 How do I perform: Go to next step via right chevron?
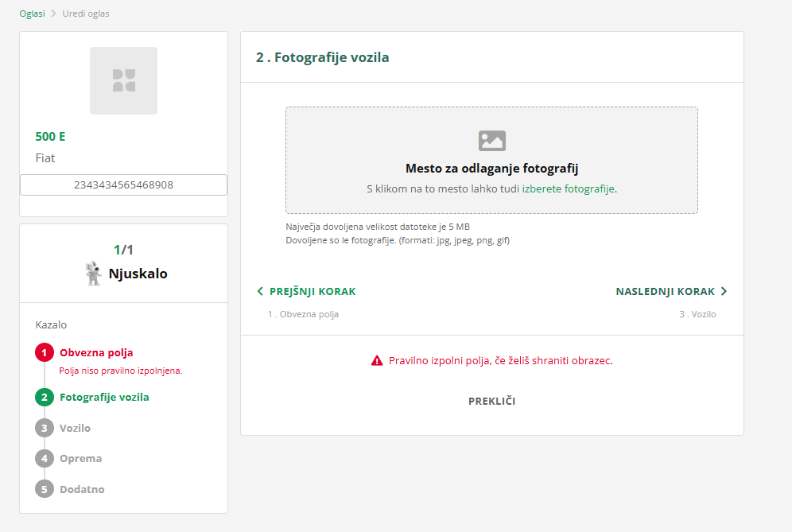click(724, 292)
